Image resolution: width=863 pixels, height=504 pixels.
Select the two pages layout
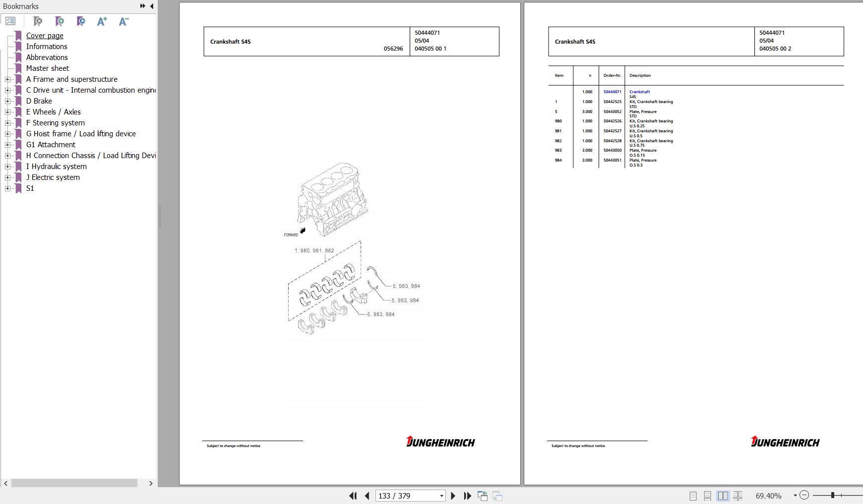coord(723,496)
